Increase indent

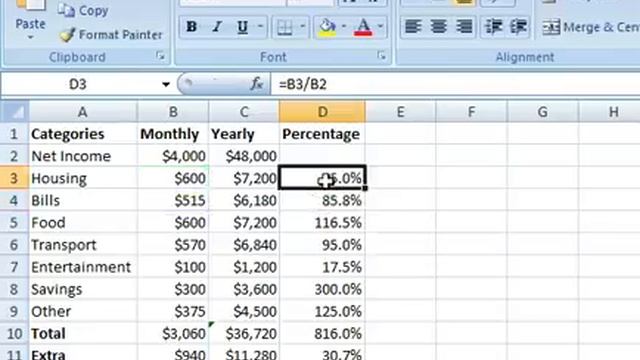click(x=518, y=27)
